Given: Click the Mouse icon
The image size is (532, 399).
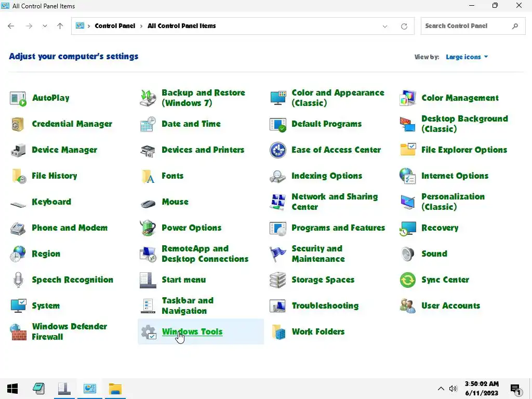Looking at the screenshot, I should pos(148,204).
